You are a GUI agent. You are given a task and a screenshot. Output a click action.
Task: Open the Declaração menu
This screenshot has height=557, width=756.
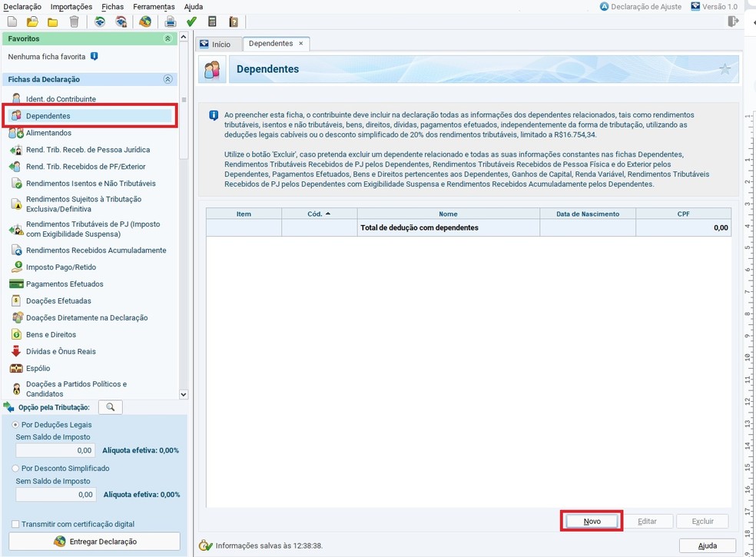[22, 7]
